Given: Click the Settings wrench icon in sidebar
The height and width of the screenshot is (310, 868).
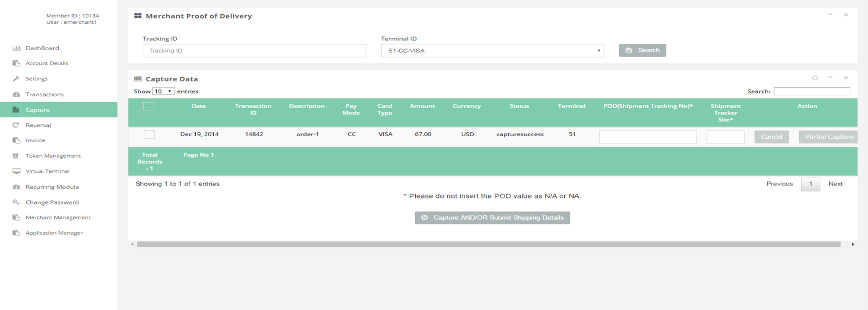Looking at the screenshot, I should (x=16, y=78).
